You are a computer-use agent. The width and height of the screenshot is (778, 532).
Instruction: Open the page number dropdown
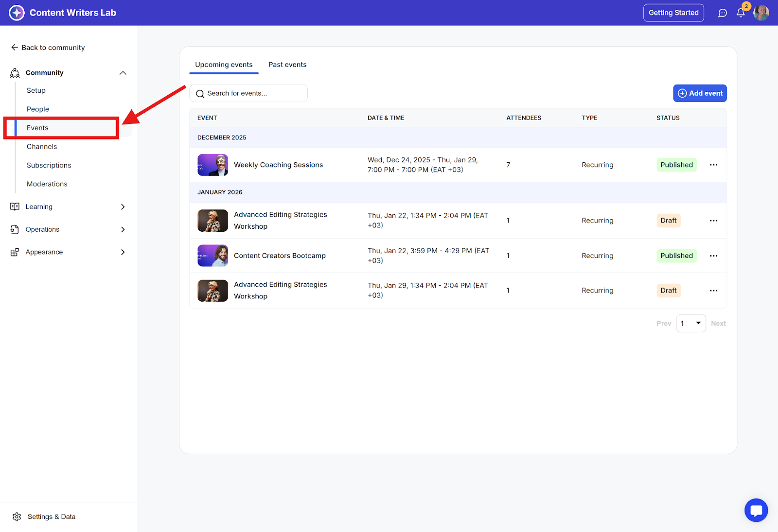[x=691, y=324]
